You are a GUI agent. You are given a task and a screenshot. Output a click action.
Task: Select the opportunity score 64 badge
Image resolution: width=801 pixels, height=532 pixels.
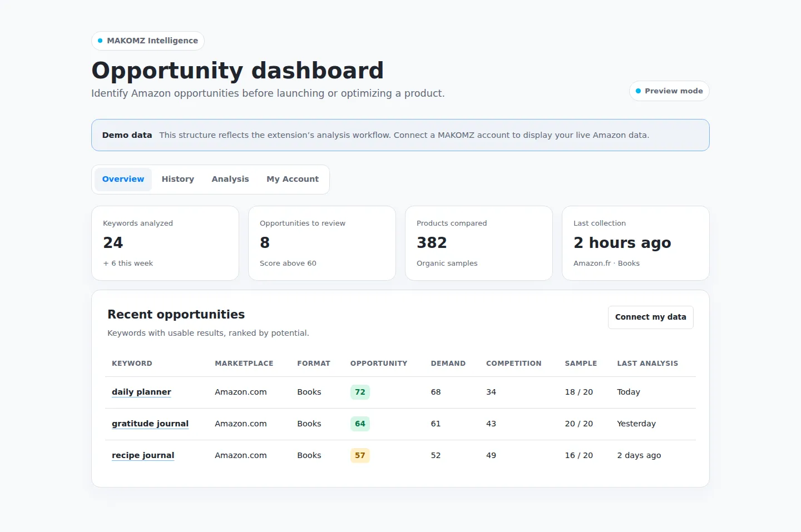point(360,424)
